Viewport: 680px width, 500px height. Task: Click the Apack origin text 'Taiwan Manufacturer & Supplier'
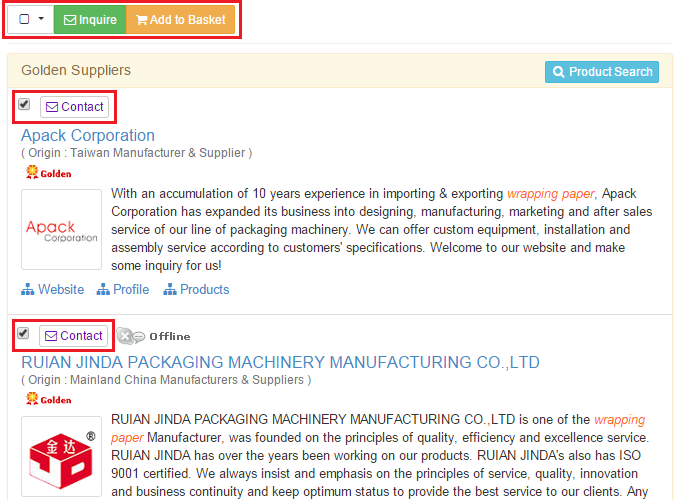[158, 153]
